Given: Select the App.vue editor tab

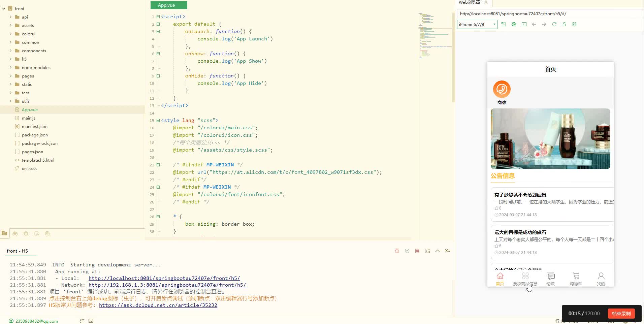Looking at the screenshot, I should 168,5.
